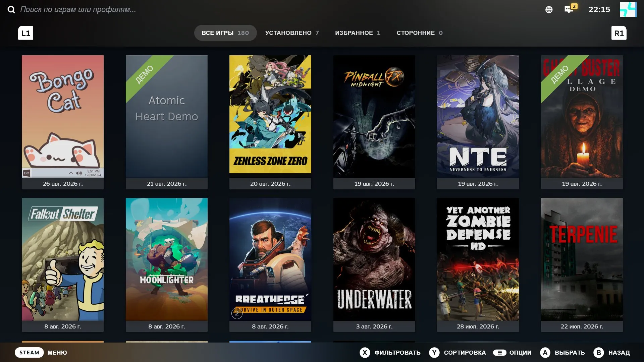
Task: Click the ФИЛЬТРОВАТЬ label
Action: 397,353
